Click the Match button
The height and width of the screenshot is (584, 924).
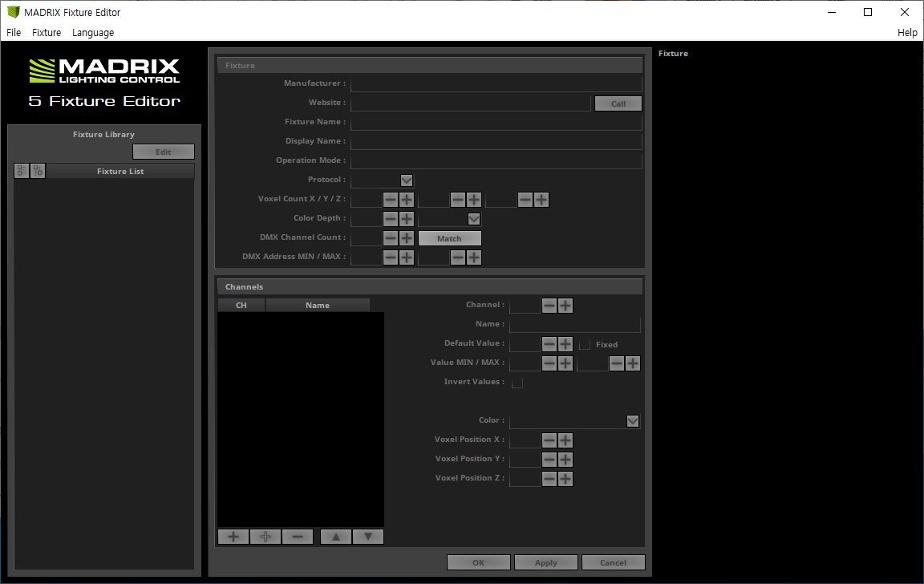(x=450, y=239)
